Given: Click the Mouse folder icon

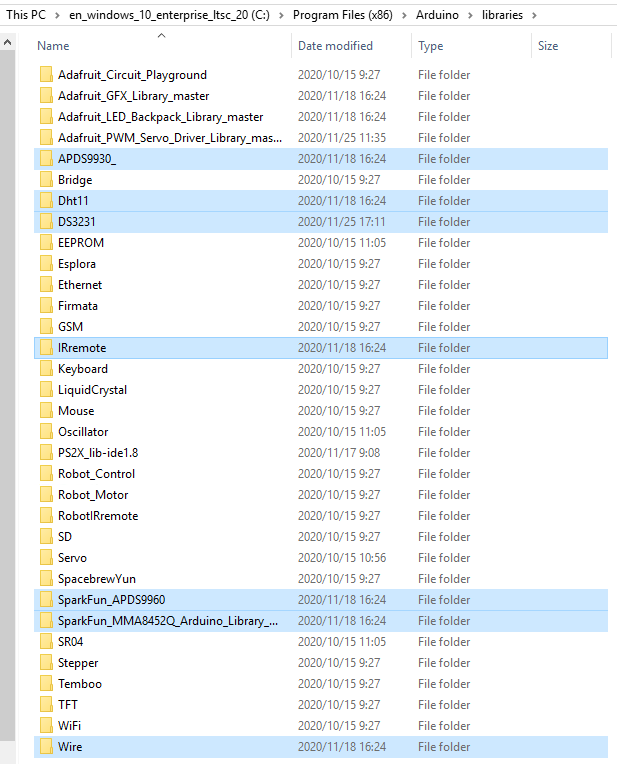Looking at the screenshot, I should 46,410.
